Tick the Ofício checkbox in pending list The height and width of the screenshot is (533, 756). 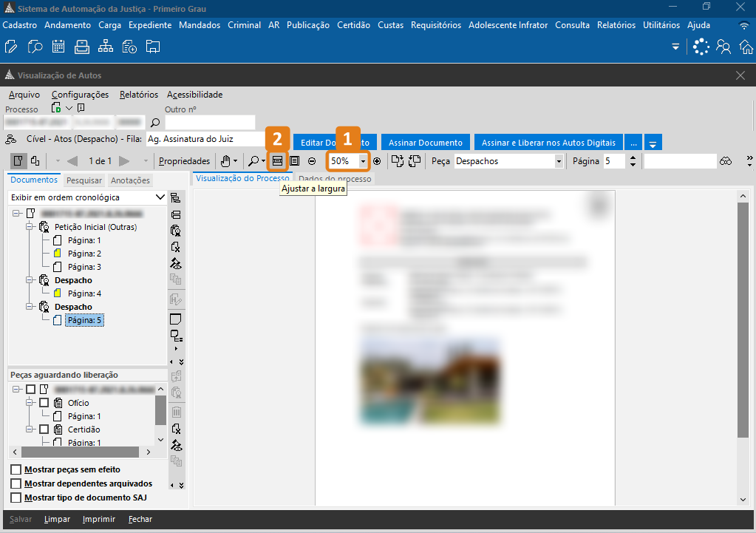(x=44, y=402)
